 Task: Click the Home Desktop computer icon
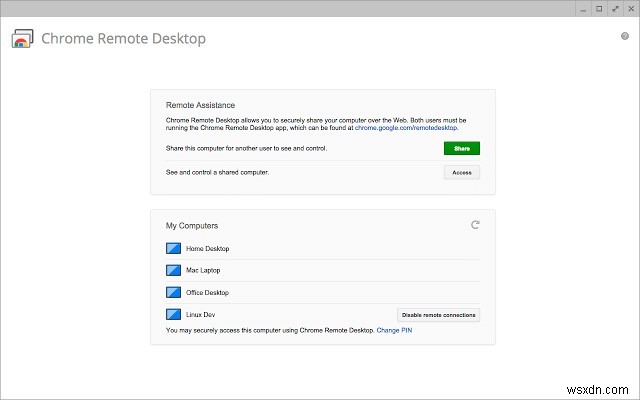(x=174, y=248)
